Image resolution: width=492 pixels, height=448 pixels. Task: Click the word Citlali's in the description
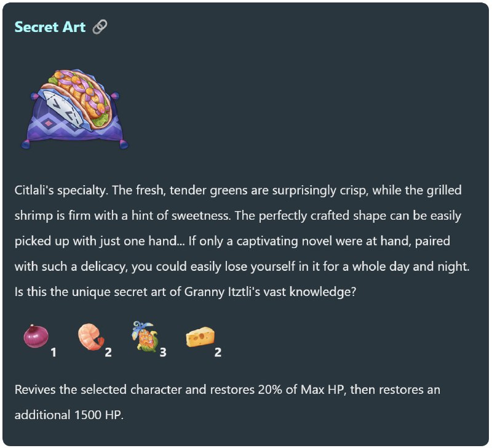pos(34,190)
